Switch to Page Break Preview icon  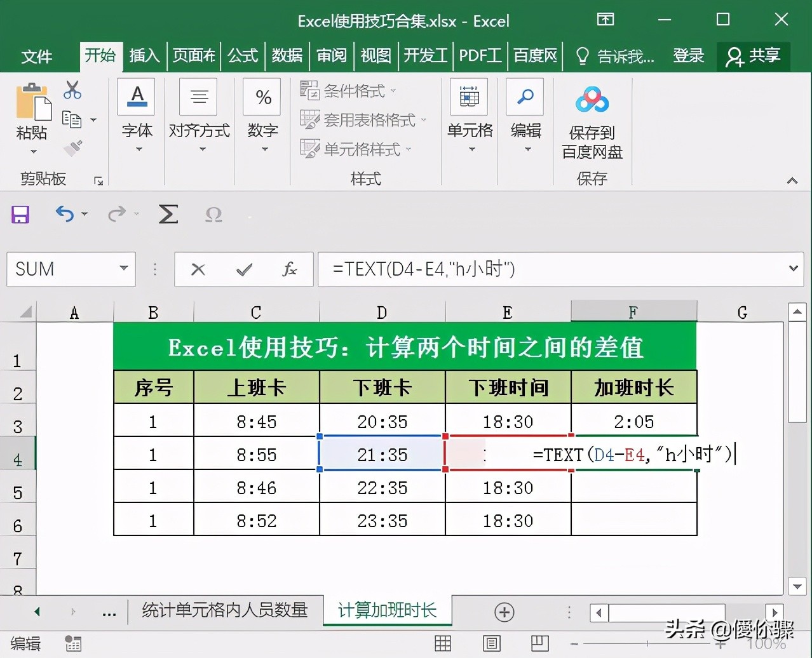[x=539, y=643]
